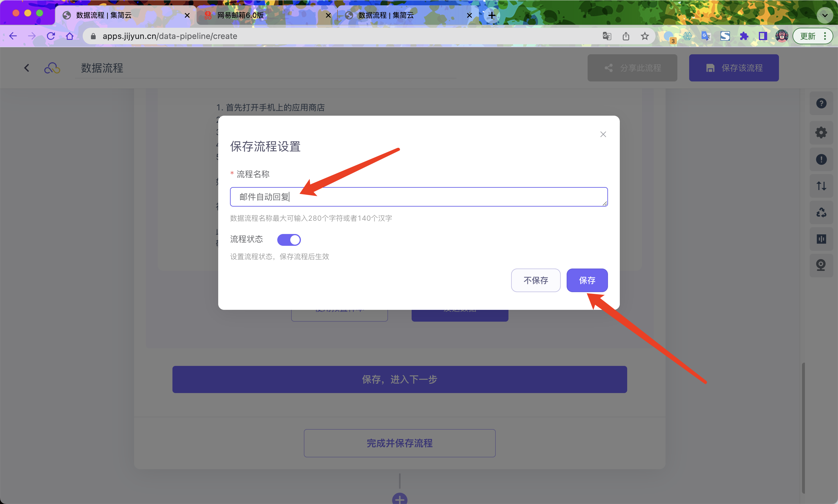The height and width of the screenshot is (504, 838).
Task: Close the 保存流程设置 dialog with X
Action: pos(603,135)
